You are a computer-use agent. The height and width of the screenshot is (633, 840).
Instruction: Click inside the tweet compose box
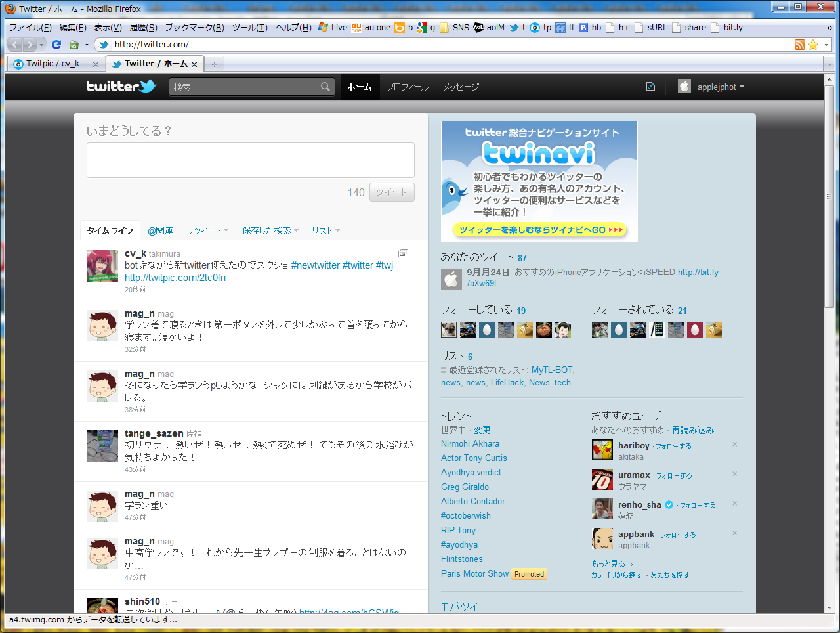click(x=251, y=160)
